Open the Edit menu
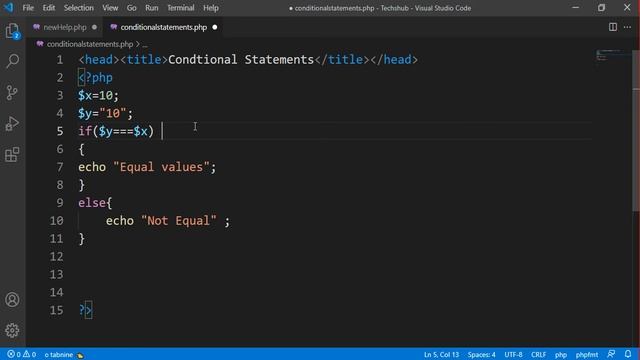The image size is (640, 360). (49, 8)
